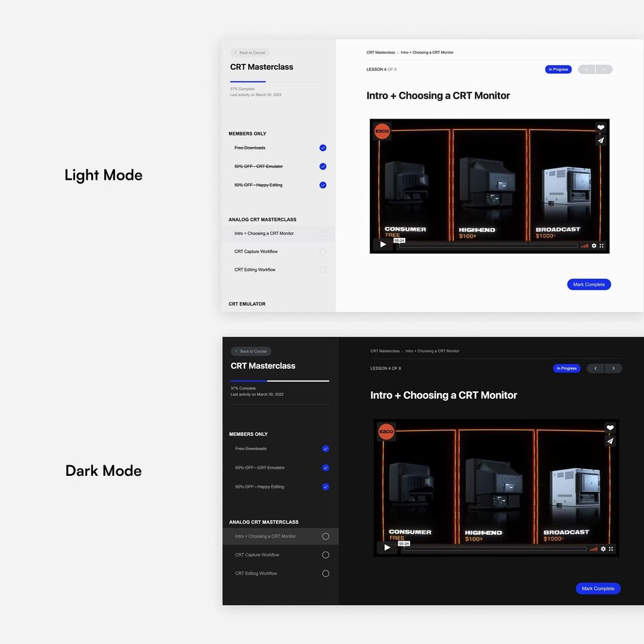
Task: Toggle Free Downloads checkmark in dark mode
Action: click(326, 448)
